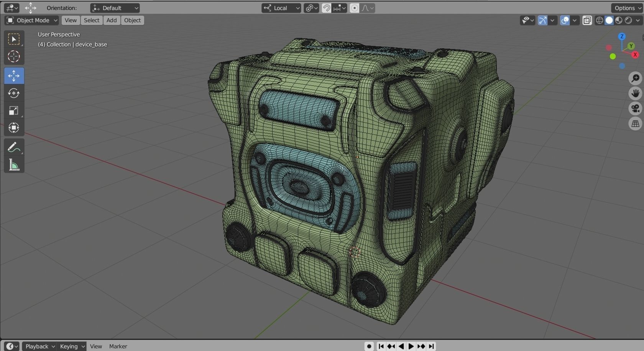Select the Cursor tool in the toolbar
The width and height of the screenshot is (644, 351).
[14, 57]
